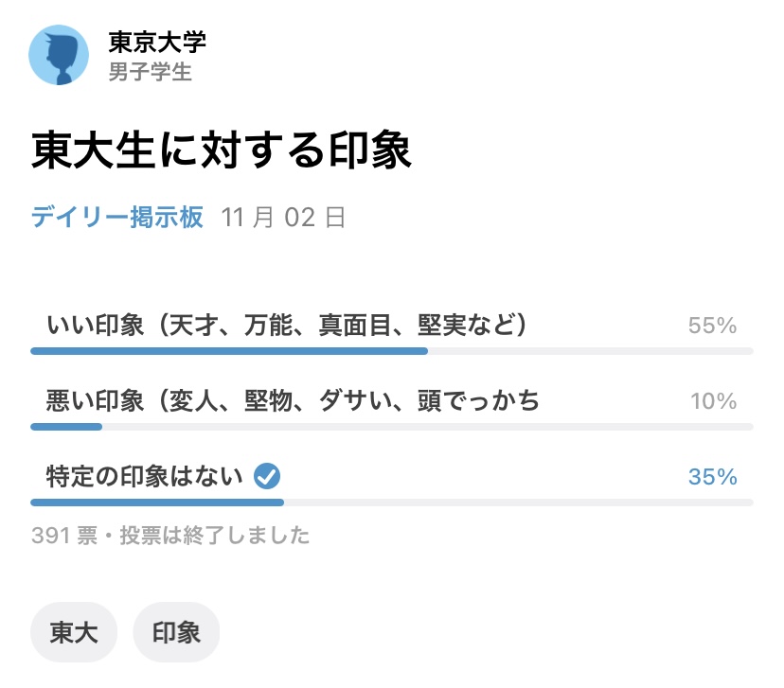Open the 東京大学 poster name
Image resolution: width=784 pixels, height=688 pixels.
[157, 43]
